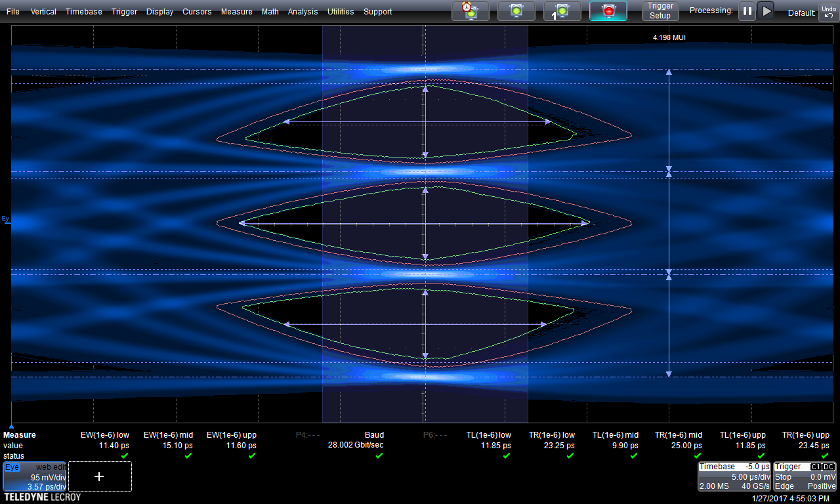Open the Trigger Setup button

[x=660, y=11]
